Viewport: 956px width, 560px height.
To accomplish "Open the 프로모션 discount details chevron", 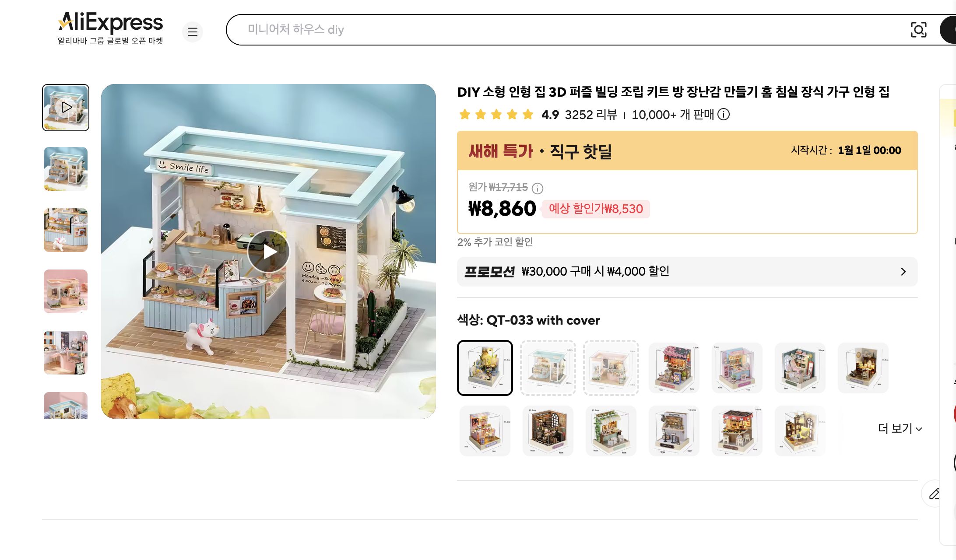I will click(x=903, y=272).
